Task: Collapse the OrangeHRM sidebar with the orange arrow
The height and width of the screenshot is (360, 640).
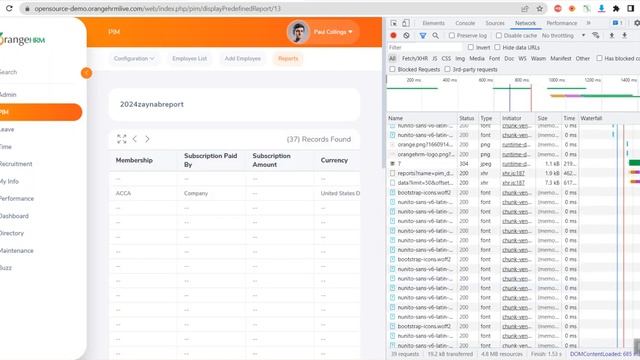Action: pos(86,73)
